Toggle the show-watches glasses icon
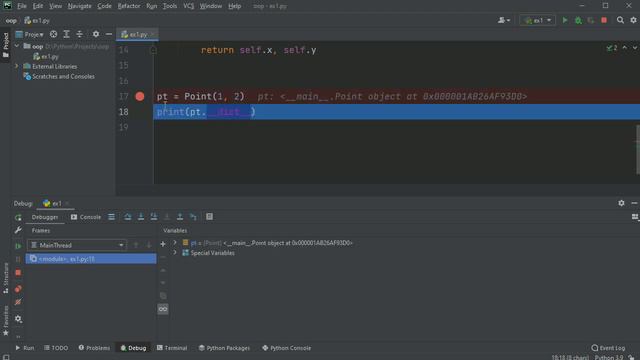This screenshot has width=640, height=360. click(x=163, y=309)
